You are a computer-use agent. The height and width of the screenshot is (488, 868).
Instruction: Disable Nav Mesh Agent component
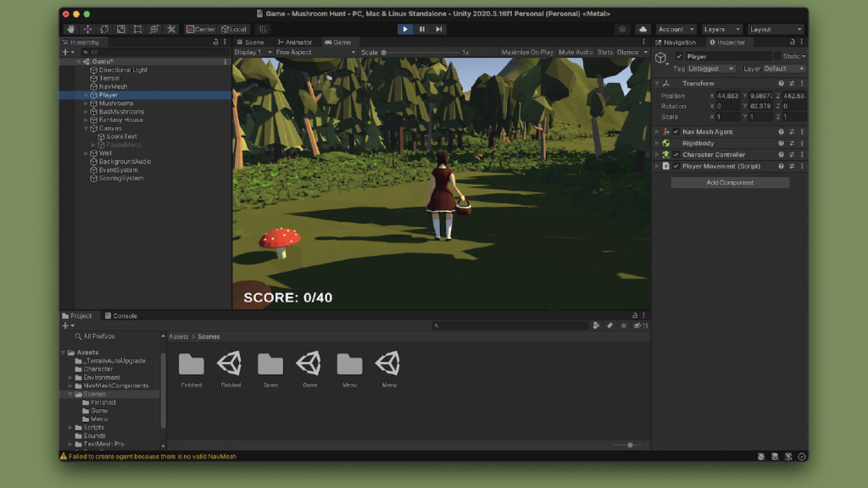tap(676, 131)
